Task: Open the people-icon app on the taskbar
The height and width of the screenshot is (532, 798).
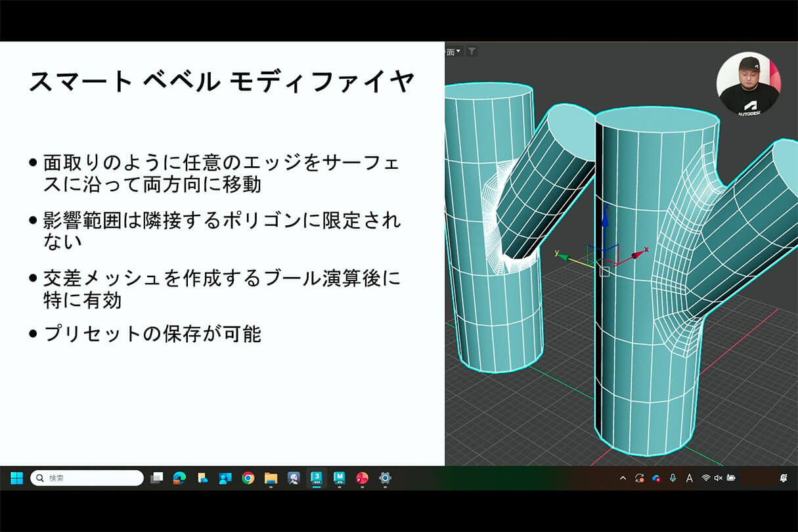Action: (x=225, y=478)
